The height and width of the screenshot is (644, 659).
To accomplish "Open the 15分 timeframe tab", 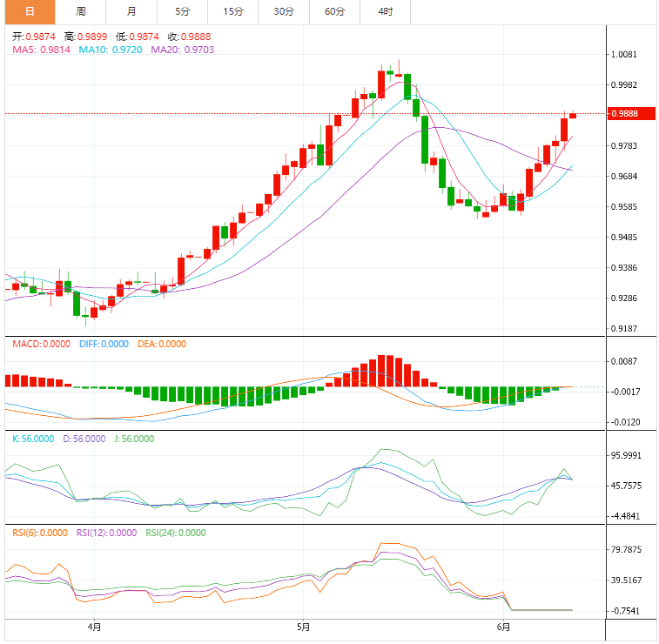I will (232, 11).
